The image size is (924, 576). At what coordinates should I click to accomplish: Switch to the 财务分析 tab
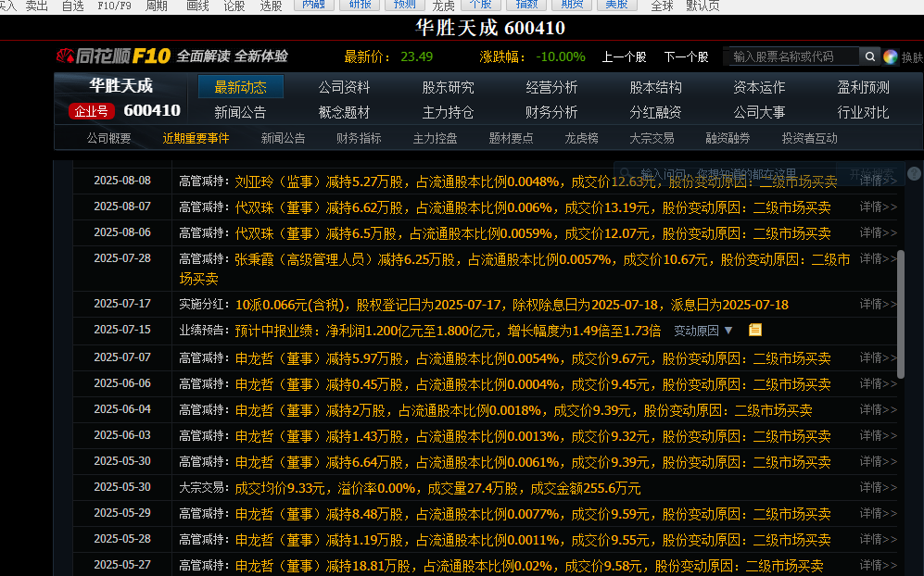click(551, 112)
